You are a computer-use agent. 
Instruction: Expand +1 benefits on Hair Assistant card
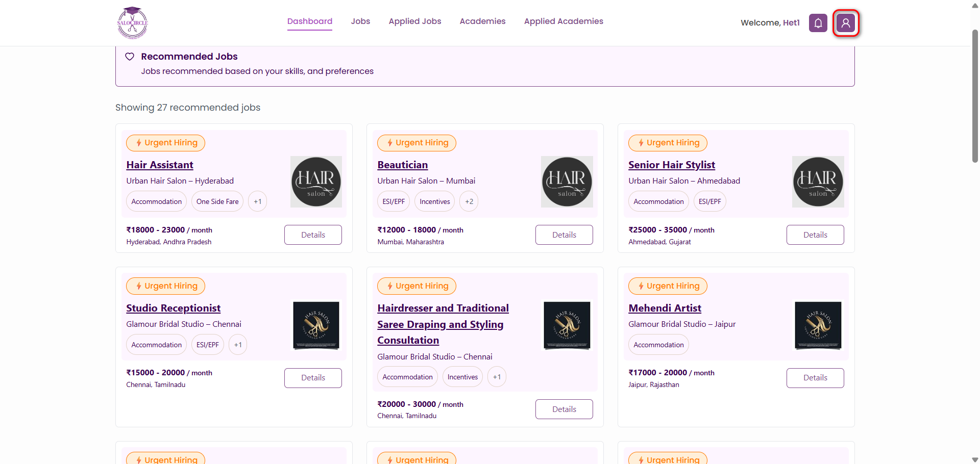click(258, 201)
